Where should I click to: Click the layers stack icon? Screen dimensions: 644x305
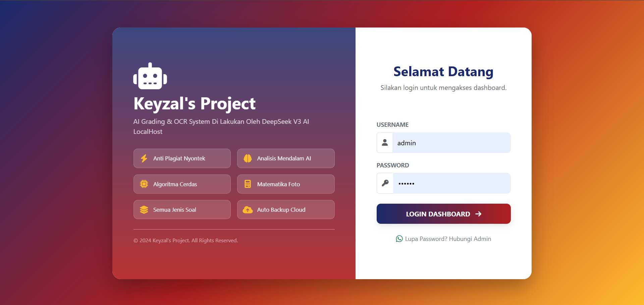tap(144, 210)
